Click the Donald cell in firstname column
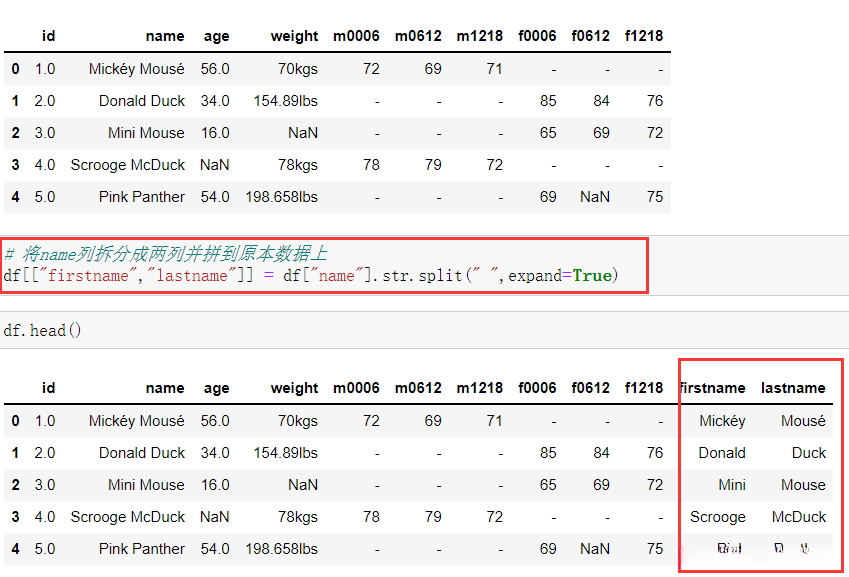This screenshot has height=577, width=849. 722,453
